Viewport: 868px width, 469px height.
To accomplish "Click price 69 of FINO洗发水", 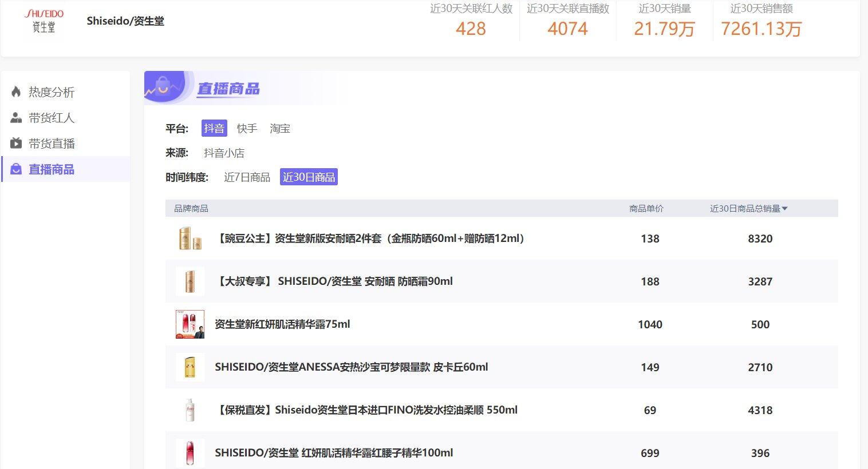I will tap(650, 411).
